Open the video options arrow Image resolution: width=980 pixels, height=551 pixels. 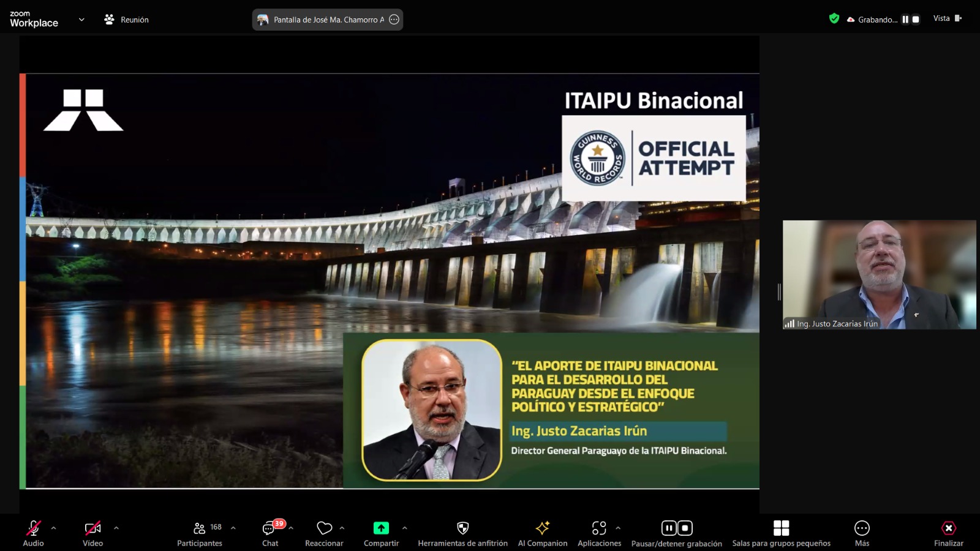[116, 528]
